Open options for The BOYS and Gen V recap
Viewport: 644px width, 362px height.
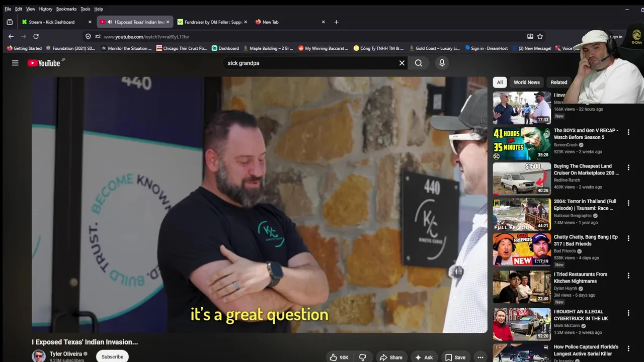click(628, 132)
